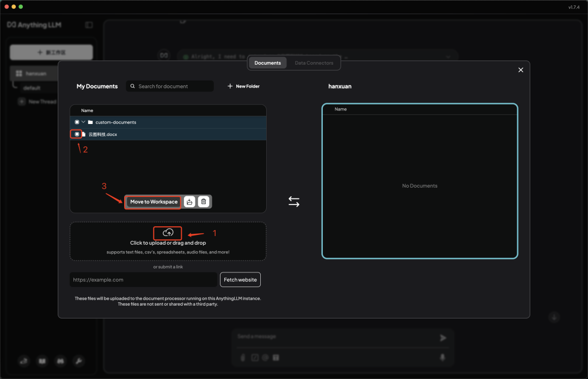Click the v1.7.4 version label

(574, 7)
